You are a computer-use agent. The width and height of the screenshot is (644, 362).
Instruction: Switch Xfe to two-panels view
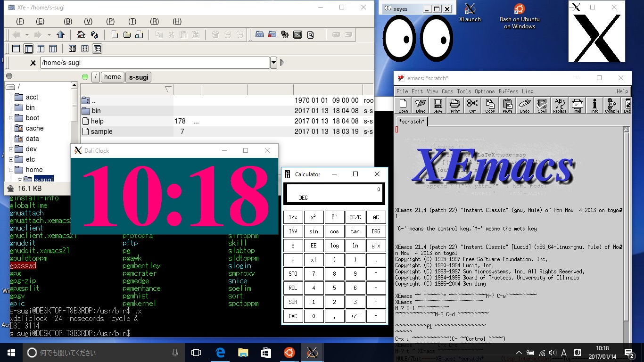[41, 49]
